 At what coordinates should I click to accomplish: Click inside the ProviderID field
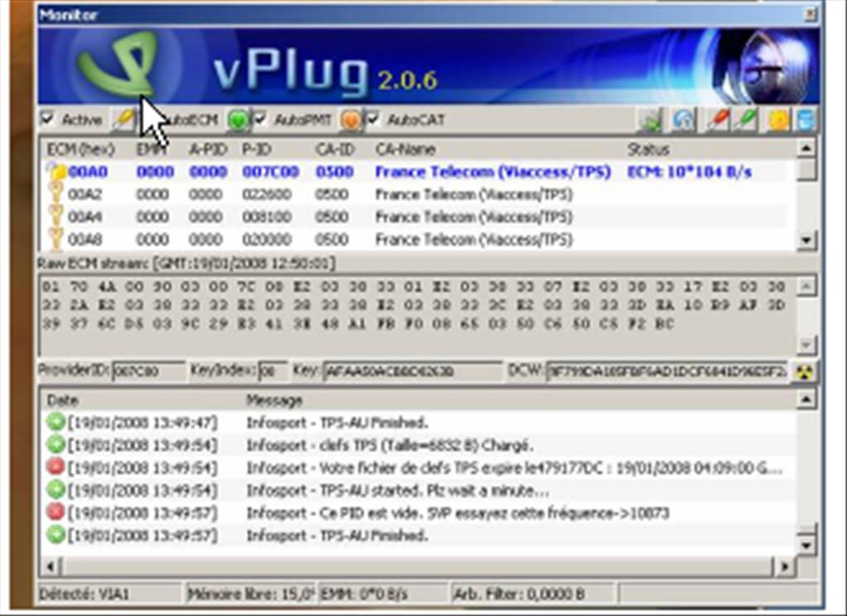coord(148,371)
